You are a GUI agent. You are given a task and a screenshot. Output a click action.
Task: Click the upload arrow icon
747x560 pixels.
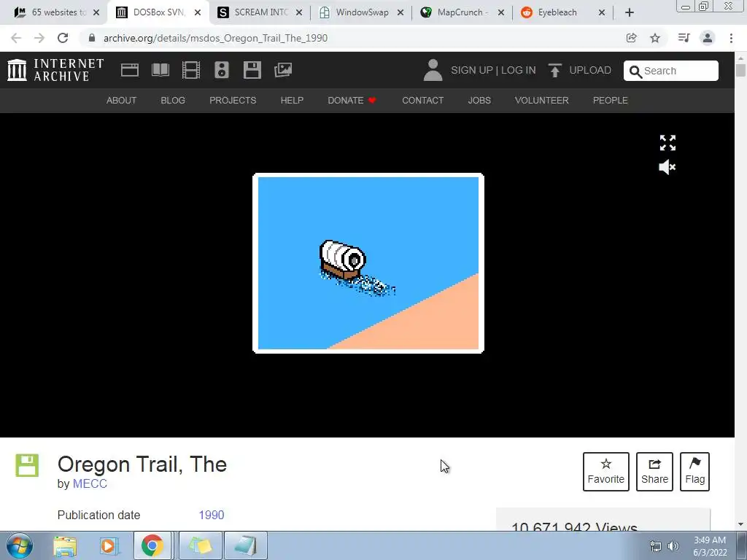(554, 70)
